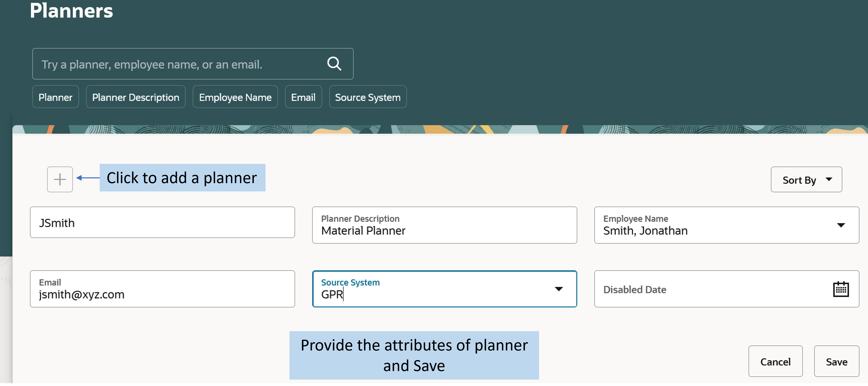868x386 pixels.
Task: Select the Planner Description filter chip
Action: click(135, 97)
